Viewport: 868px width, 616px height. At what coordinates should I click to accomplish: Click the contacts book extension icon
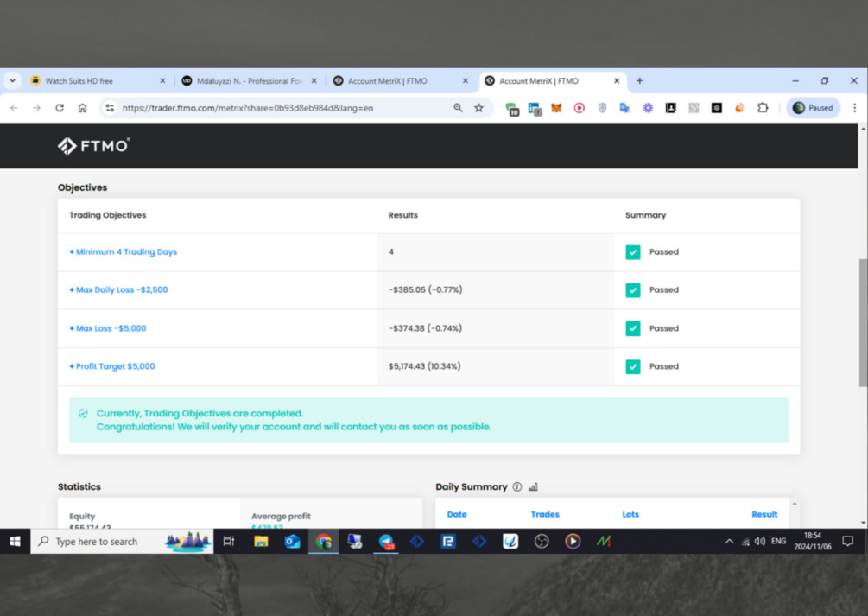(671, 108)
